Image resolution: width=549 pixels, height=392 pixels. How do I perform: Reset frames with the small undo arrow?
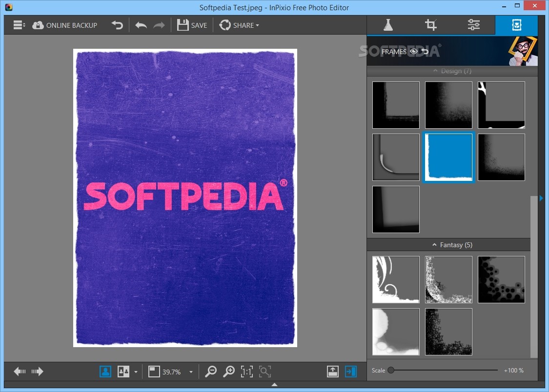(425, 51)
